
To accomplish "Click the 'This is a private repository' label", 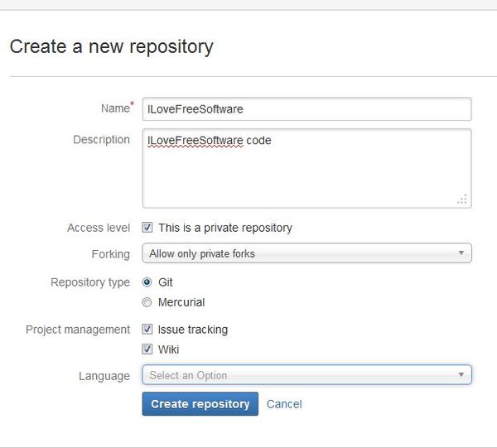I will (x=225, y=228).
